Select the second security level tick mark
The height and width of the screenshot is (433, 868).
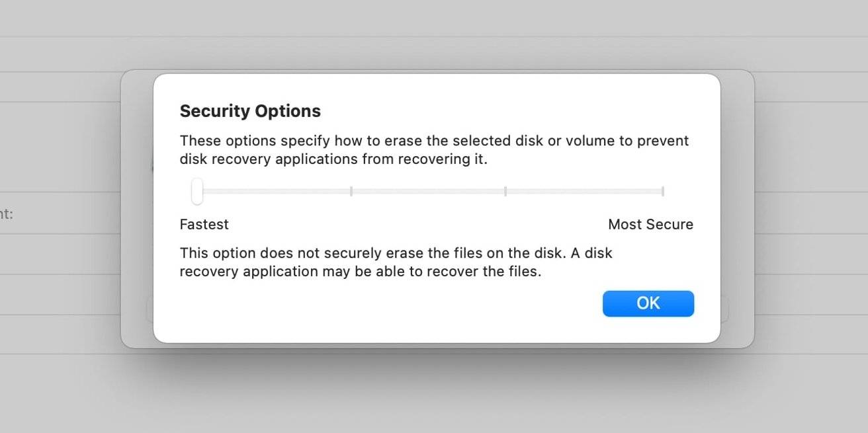click(x=351, y=191)
